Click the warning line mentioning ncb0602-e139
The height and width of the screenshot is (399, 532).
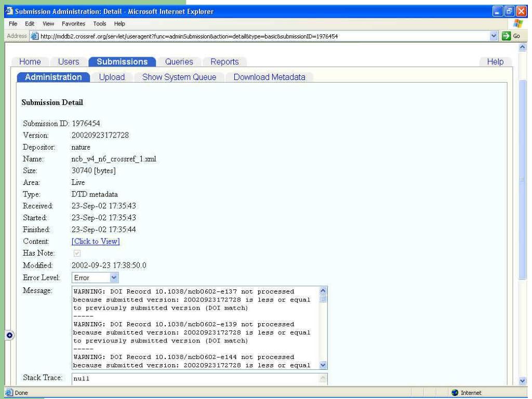coord(184,324)
